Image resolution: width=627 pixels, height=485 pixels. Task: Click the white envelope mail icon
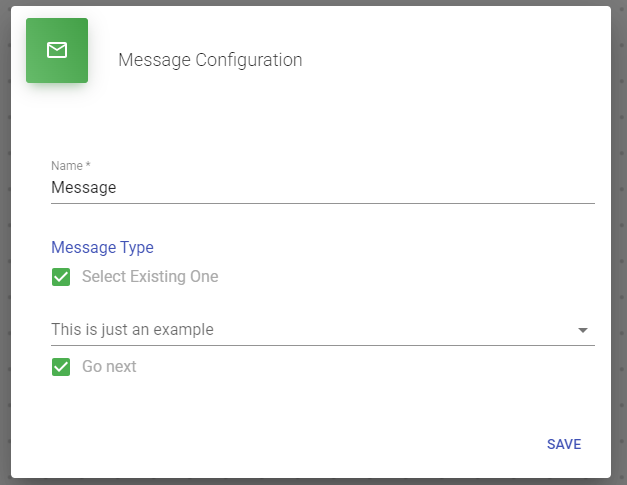click(57, 50)
